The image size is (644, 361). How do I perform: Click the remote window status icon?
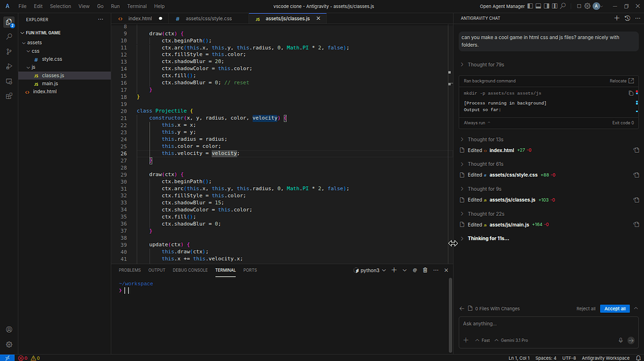click(8, 358)
